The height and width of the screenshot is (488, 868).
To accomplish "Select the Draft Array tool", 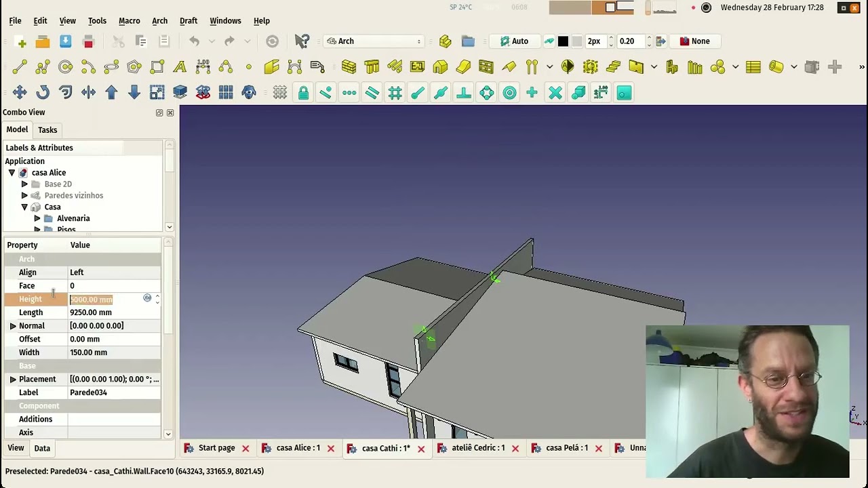I will (x=226, y=92).
